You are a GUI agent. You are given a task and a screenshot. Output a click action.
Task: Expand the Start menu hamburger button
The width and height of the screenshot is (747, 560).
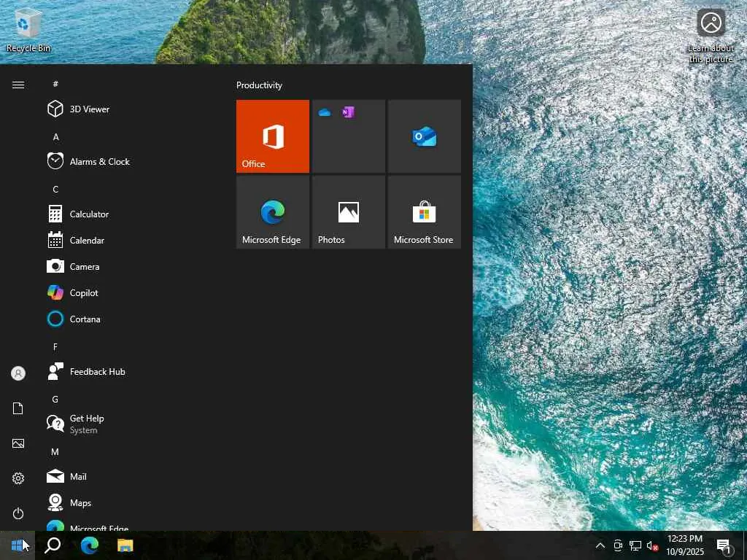18,85
